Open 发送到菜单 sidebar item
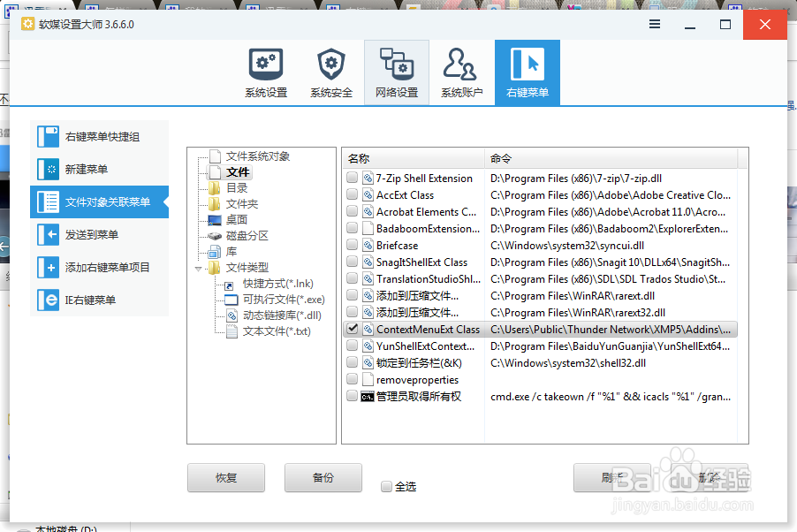 99,234
